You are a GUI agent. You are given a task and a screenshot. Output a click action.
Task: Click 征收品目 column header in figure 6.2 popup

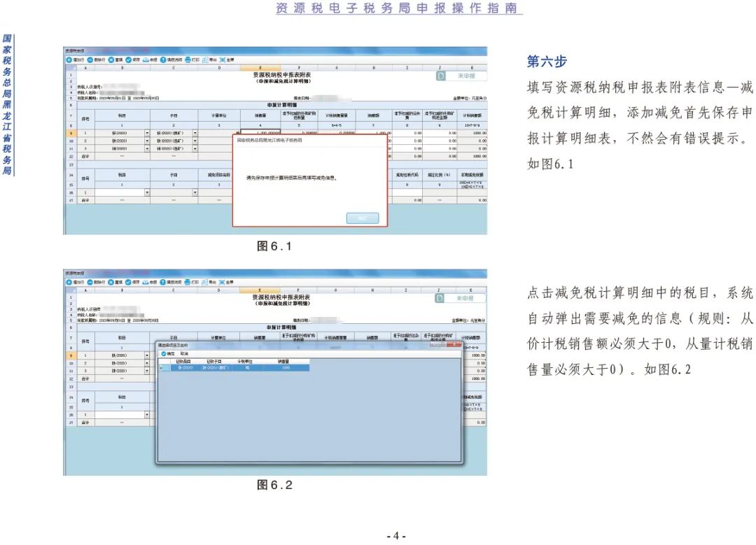(183, 362)
